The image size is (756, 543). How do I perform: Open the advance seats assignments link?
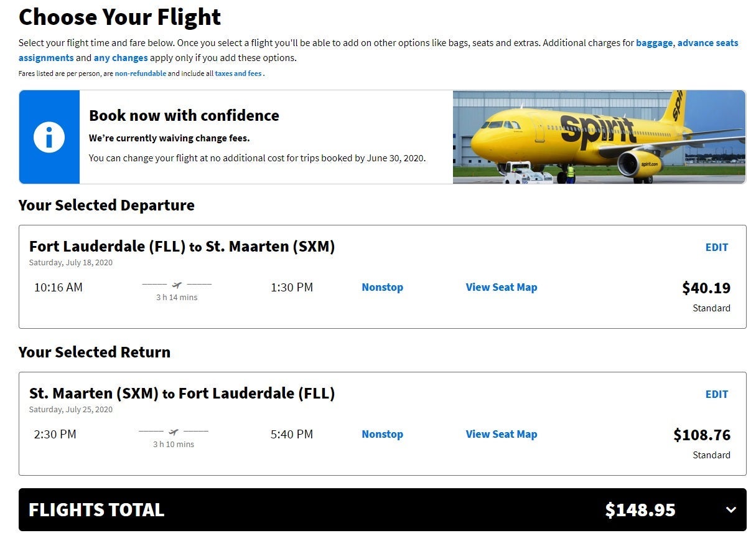(x=707, y=43)
